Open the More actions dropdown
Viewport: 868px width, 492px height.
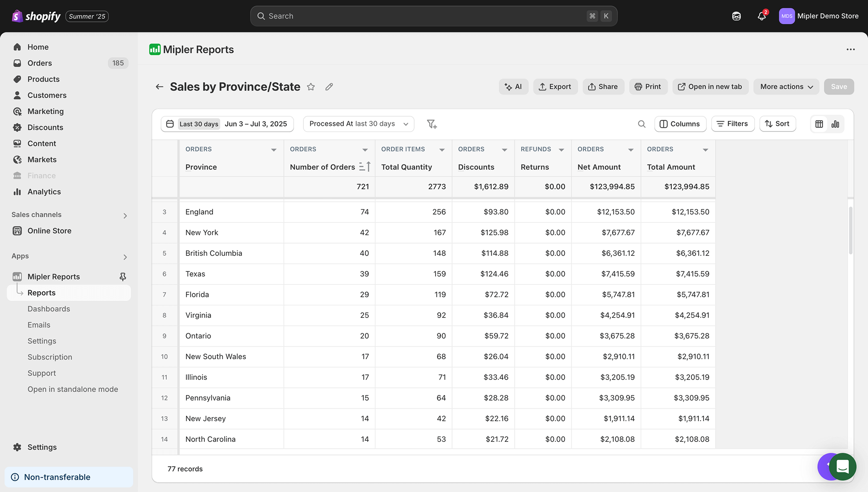click(x=786, y=87)
